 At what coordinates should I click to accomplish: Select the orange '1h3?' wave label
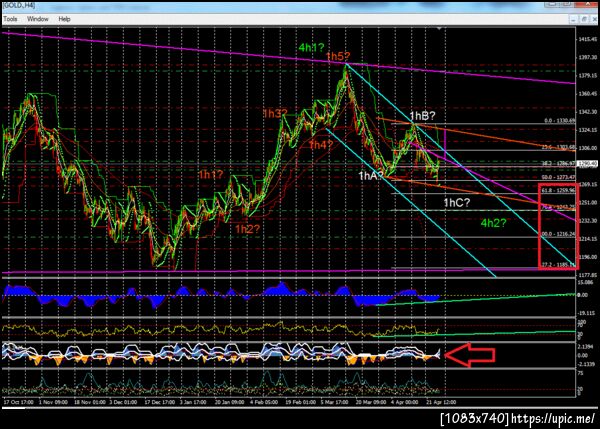tap(275, 113)
